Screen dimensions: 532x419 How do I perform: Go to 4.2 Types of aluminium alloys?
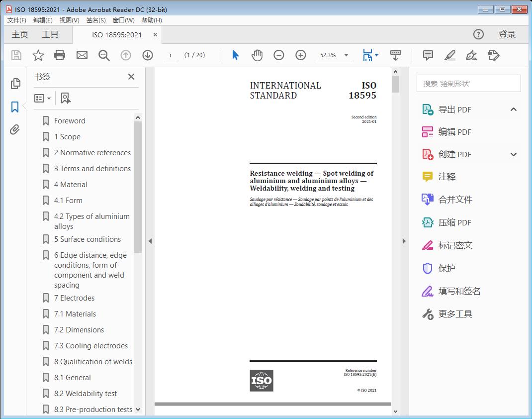91,221
